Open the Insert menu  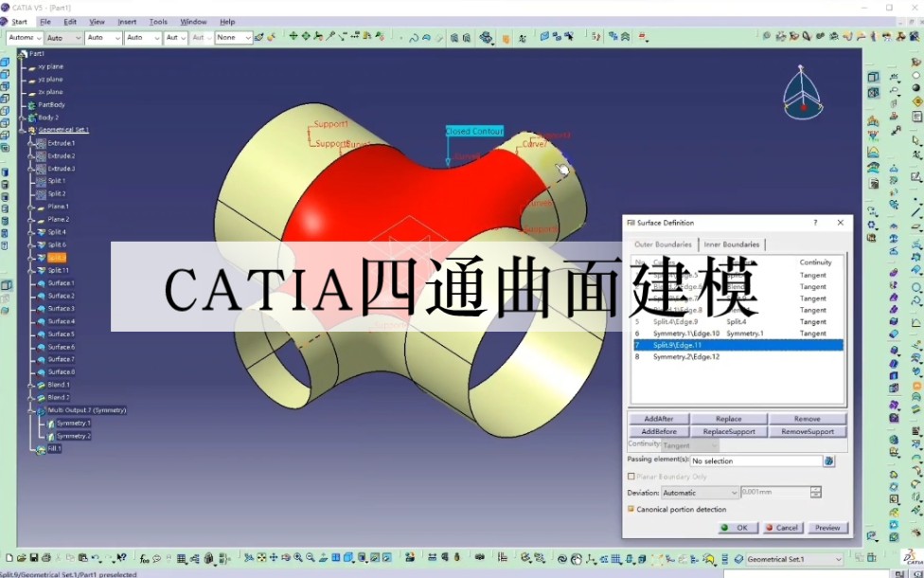click(127, 22)
